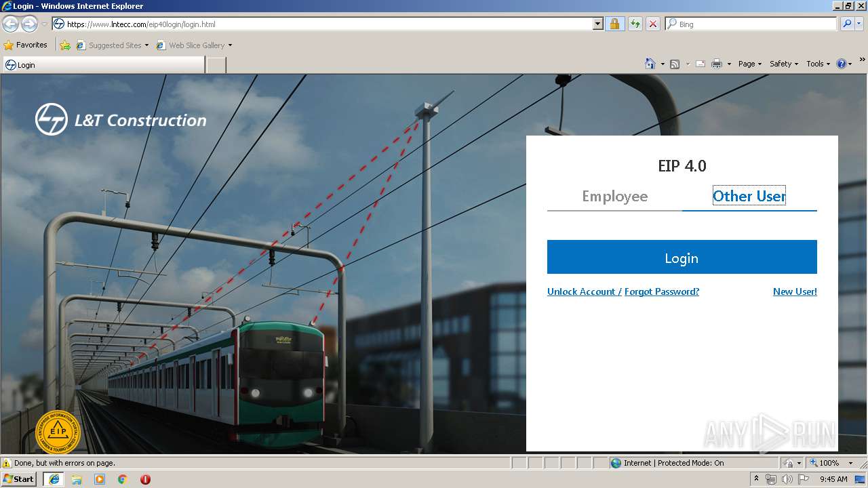The image size is (868, 488).
Task: Open Windows Explorer folder taskbar icon
Action: [77, 479]
